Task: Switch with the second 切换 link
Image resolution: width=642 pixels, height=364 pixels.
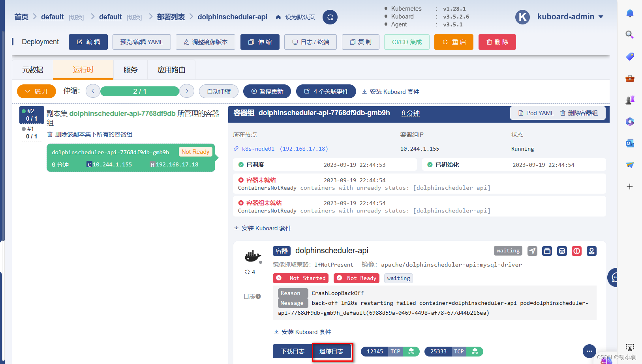Action: tap(134, 17)
